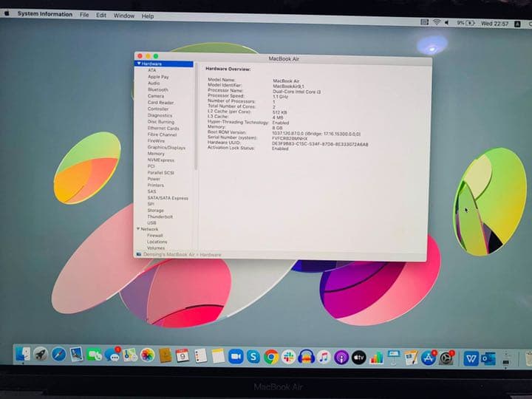532x399 pixels.
Task: Open Music app in Dock
Action: 324,358
